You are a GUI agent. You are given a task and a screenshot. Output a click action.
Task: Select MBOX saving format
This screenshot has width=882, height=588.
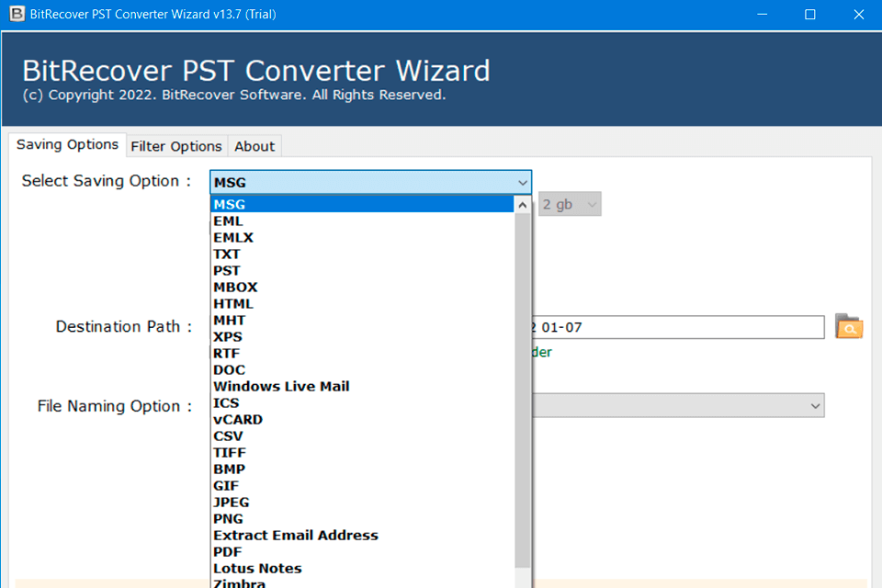pyautogui.click(x=362, y=287)
